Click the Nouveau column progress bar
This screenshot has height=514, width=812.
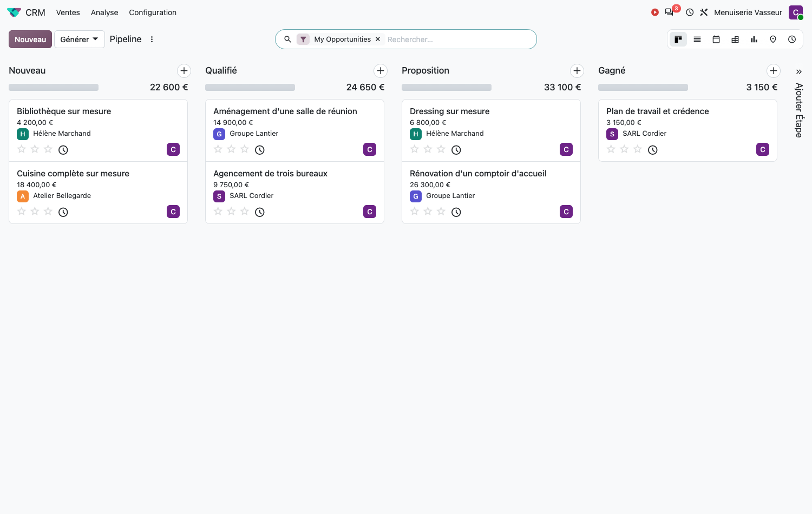[54, 88]
